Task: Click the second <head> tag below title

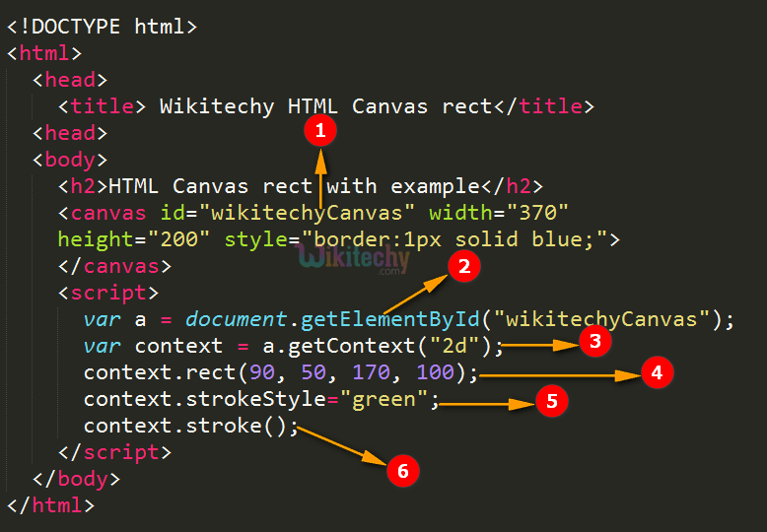Action: click(70, 133)
